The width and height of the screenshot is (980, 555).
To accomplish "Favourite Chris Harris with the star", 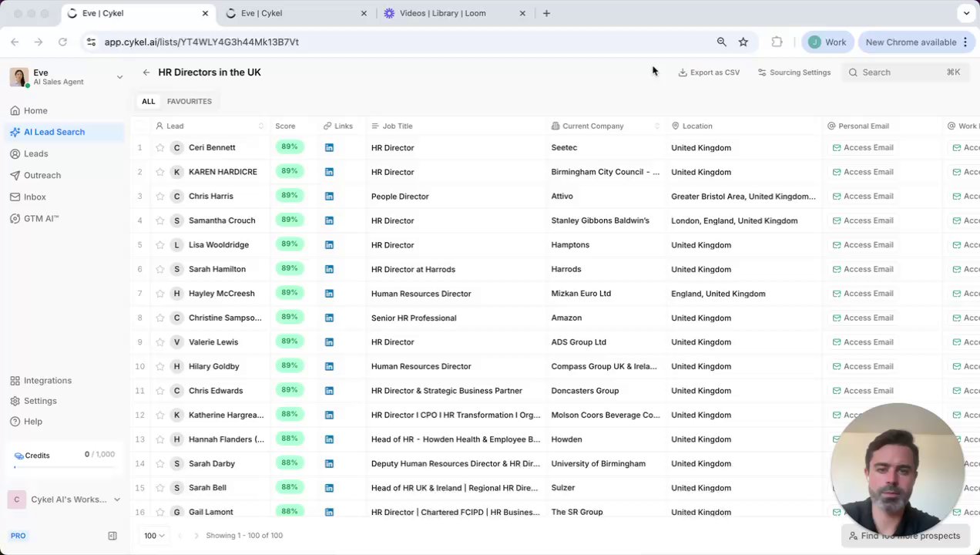I will [159, 197].
